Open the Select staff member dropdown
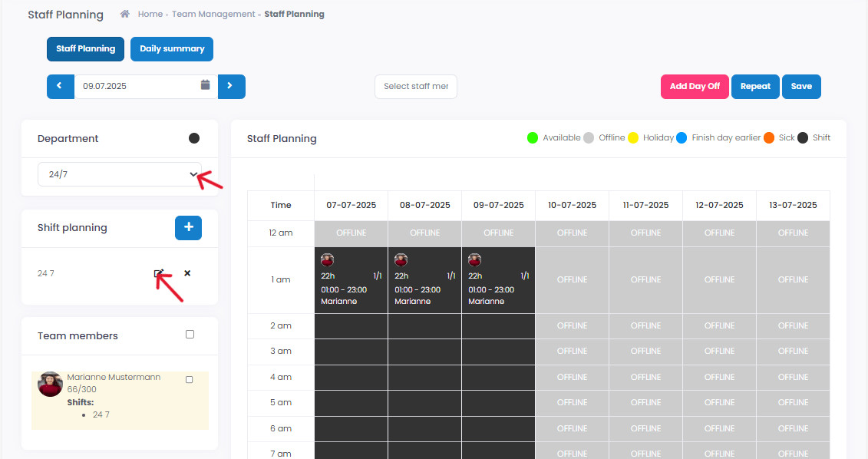Image resolution: width=868 pixels, height=459 pixels. [416, 87]
